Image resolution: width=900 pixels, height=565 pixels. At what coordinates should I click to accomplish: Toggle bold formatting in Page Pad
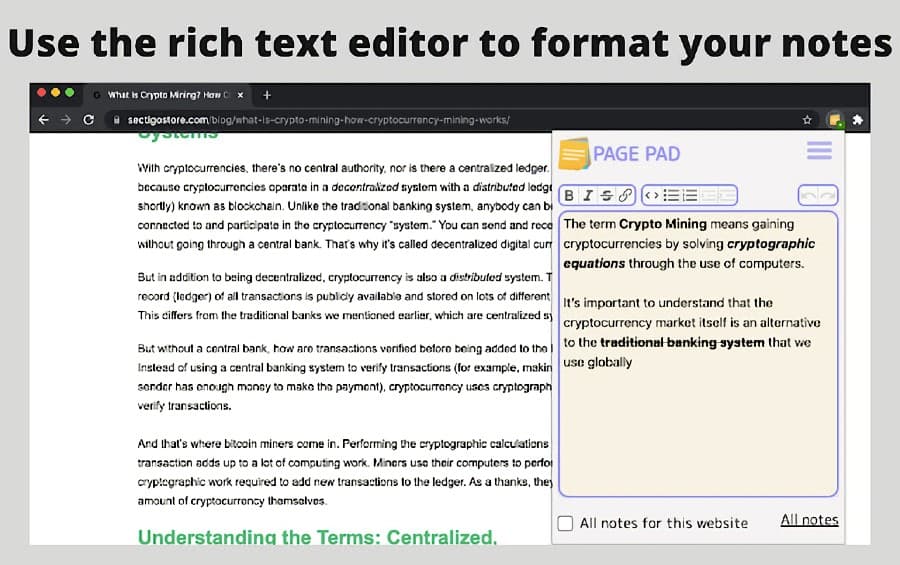click(x=569, y=196)
